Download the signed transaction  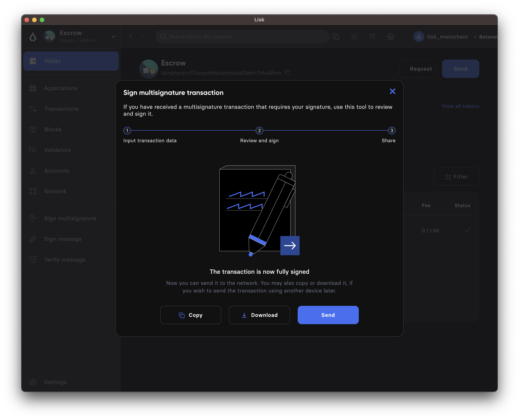pyautogui.click(x=259, y=315)
